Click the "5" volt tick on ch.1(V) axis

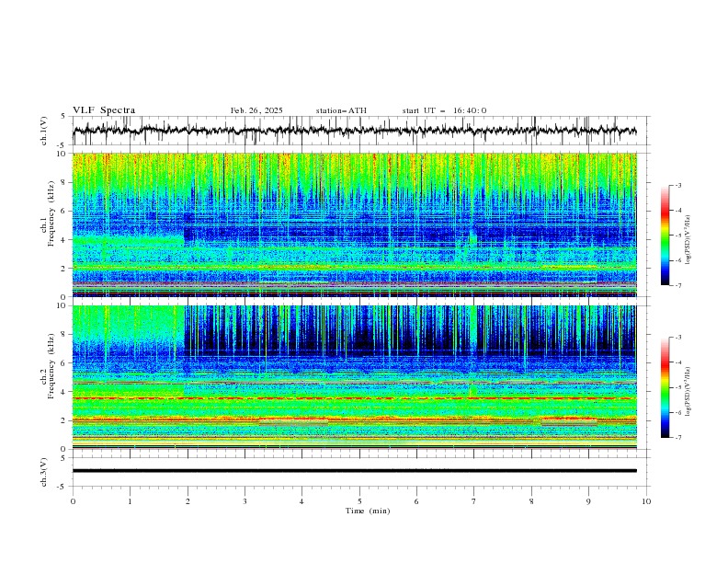click(x=63, y=117)
